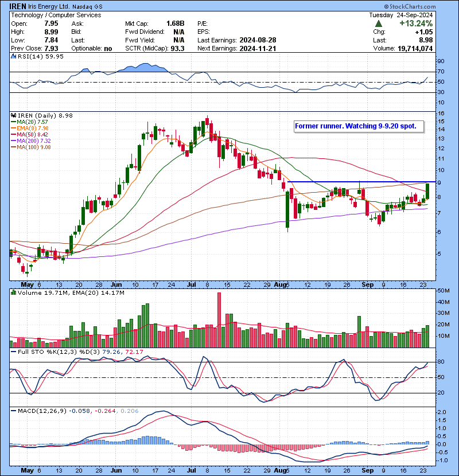The height and width of the screenshot is (476, 459).
Task: Click the Former runner annotation box
Action: click(x=359, y=126)
